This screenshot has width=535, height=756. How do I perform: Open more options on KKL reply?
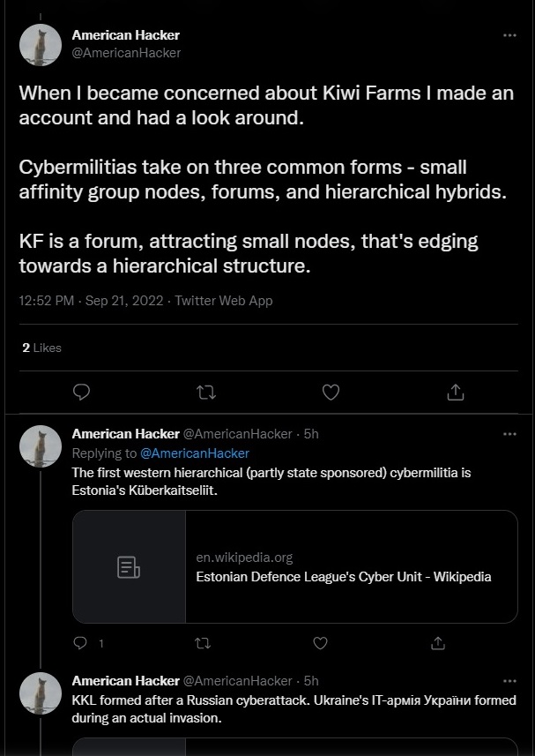(x=509, y=681)
